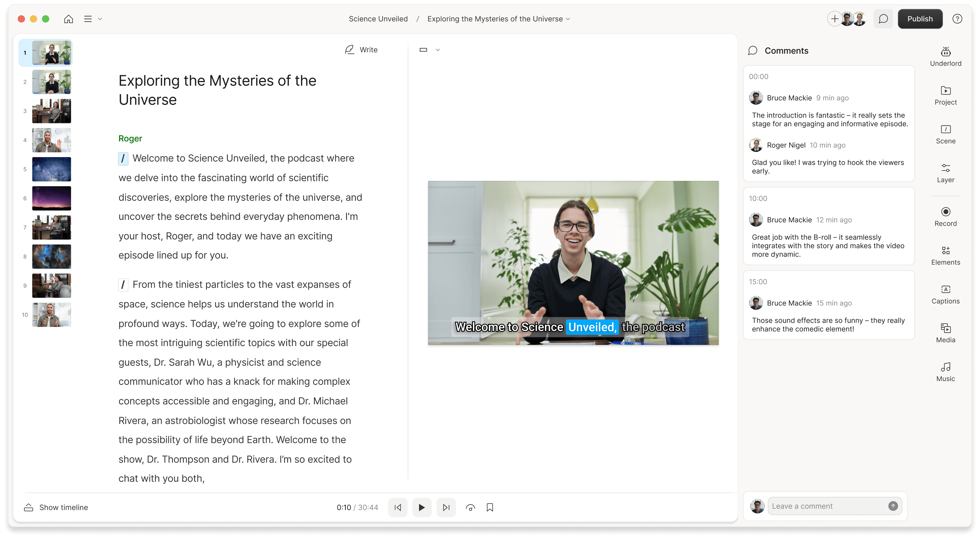The height and width of the screenshot is (539, 980).
Task: Open the Elements panel
Action: click(946, 255)
